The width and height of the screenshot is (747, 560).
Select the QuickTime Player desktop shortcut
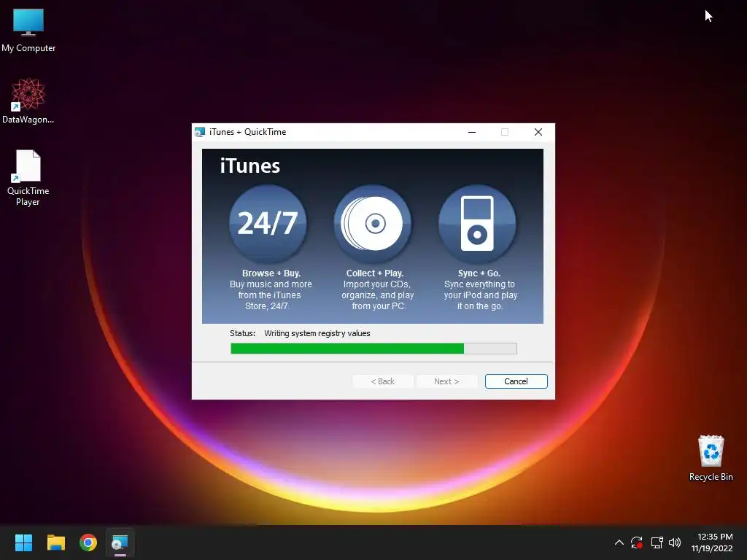click(28, 178)
